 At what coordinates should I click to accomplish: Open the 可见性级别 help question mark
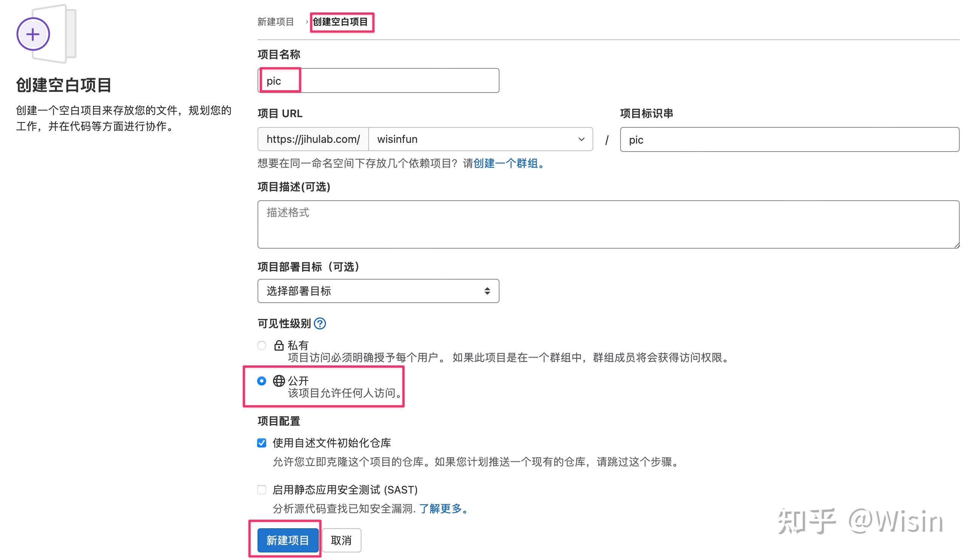(320, 323)
